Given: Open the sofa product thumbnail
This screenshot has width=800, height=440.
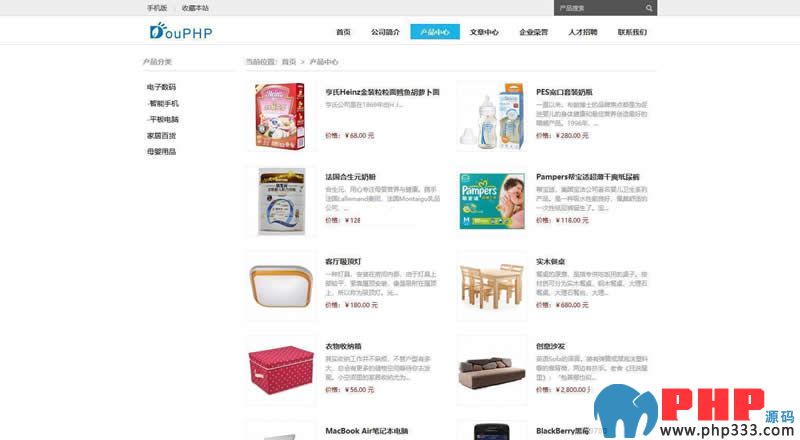Looking at the screenshot, I should (492, 371).
